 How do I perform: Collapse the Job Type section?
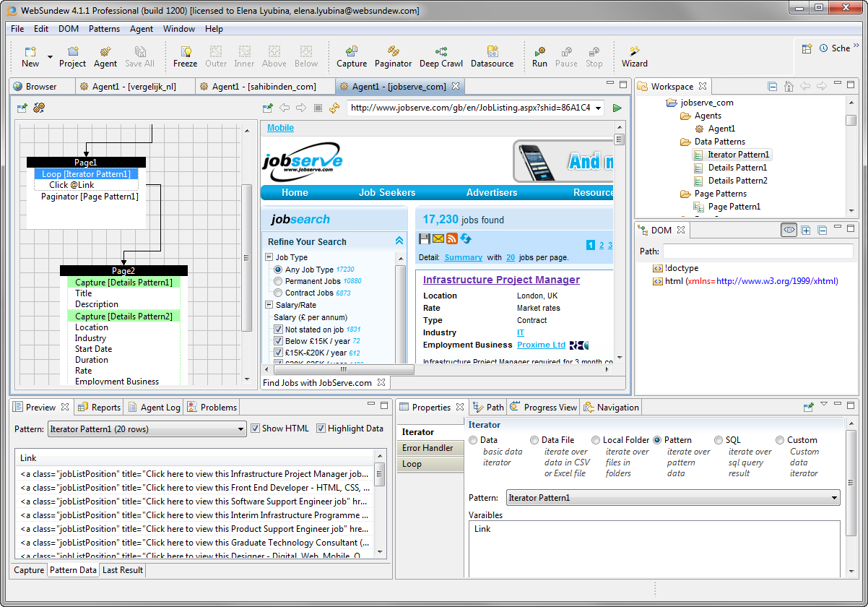coord(269,257)
